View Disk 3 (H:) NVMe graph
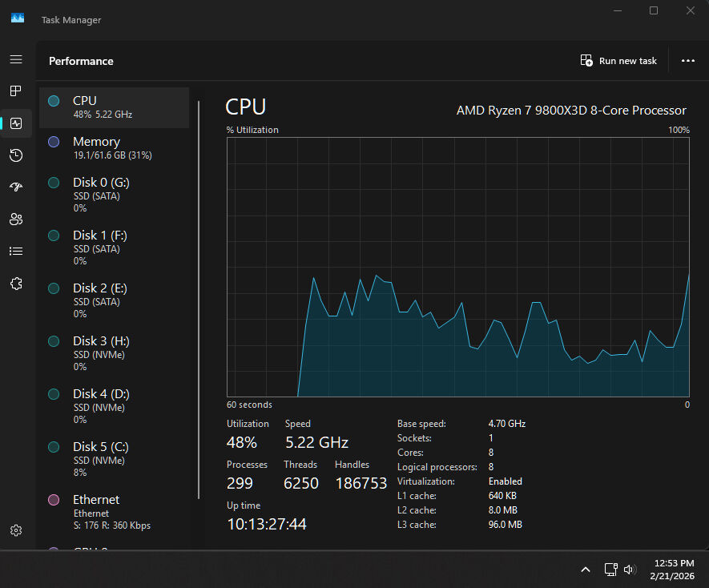This screenshot has width=709, height=588. (x=114, y=353)
